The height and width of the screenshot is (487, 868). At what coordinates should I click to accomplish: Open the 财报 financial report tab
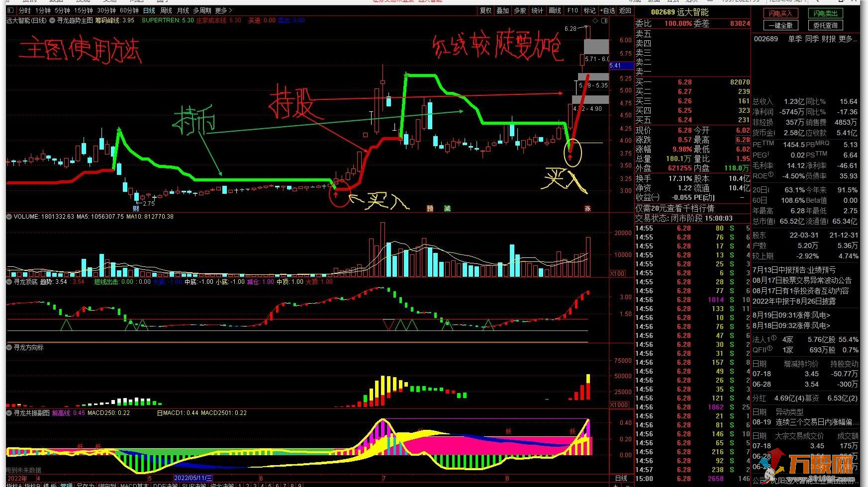pos(829,39)
